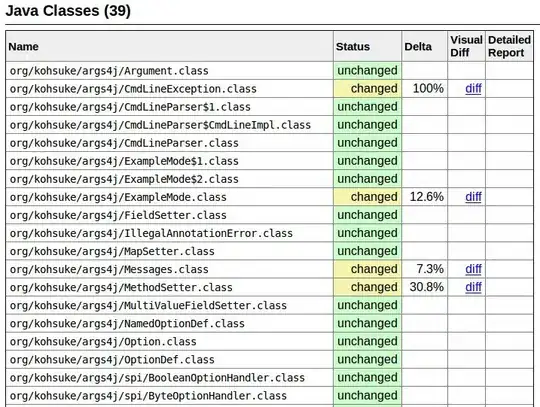The image size is (540, 407).
Task: Click the 12.6% delta value cell
Action: (x=425, y=197)
